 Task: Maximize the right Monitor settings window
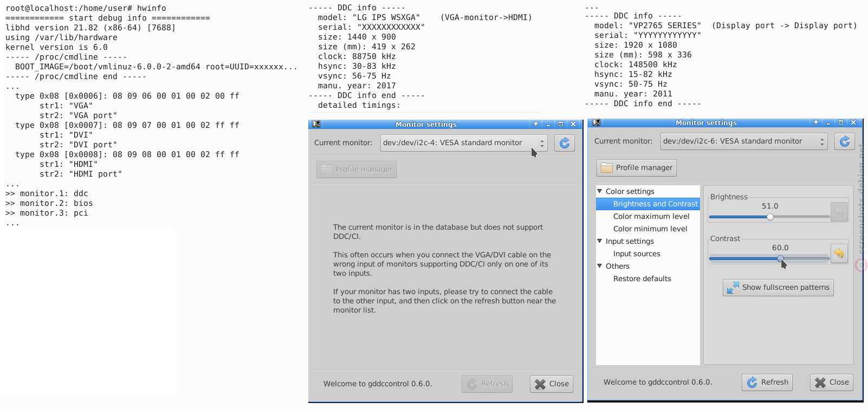[x=841, y=122]
